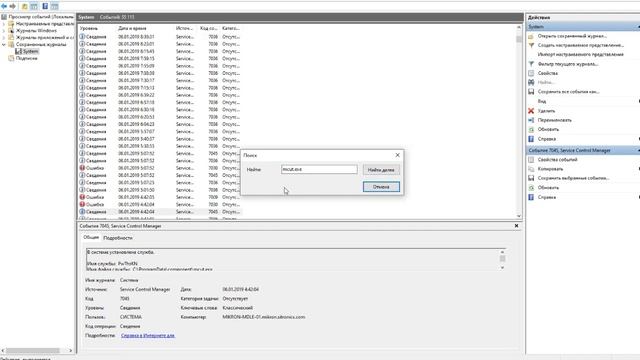The height and width of the screenshot is (360, 640).
Task: Choose the Вид action entry
Action: tap(542, 101)
